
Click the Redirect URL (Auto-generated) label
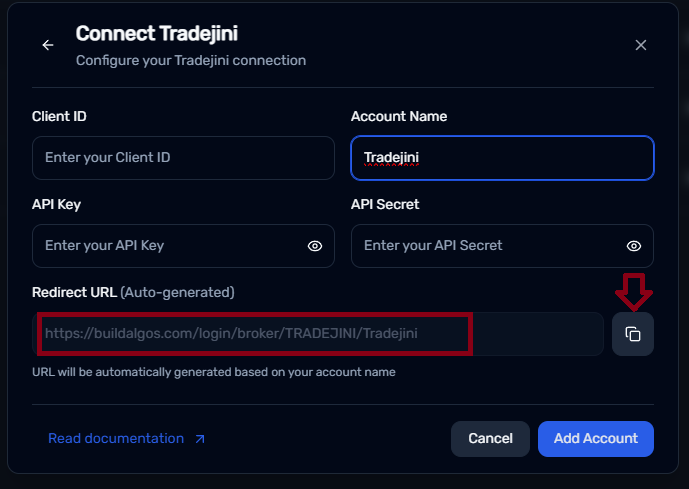coord(133,292)
